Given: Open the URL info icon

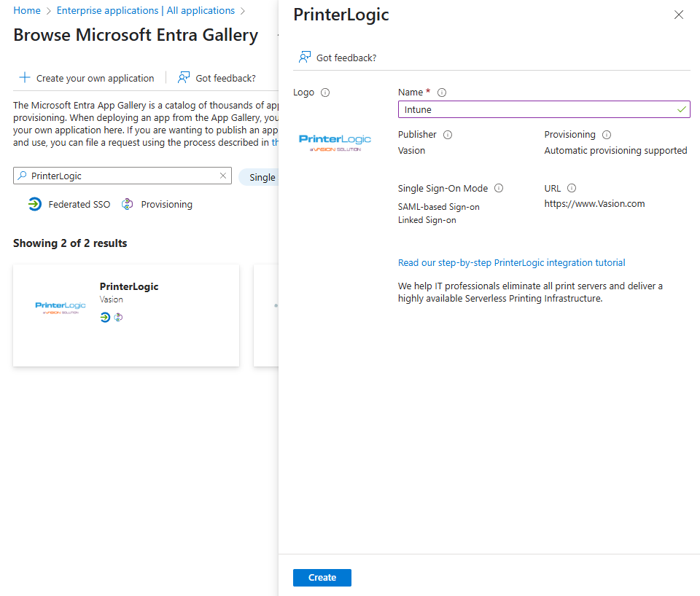Looking at the screenshot, I should click(x=572, y=188).
